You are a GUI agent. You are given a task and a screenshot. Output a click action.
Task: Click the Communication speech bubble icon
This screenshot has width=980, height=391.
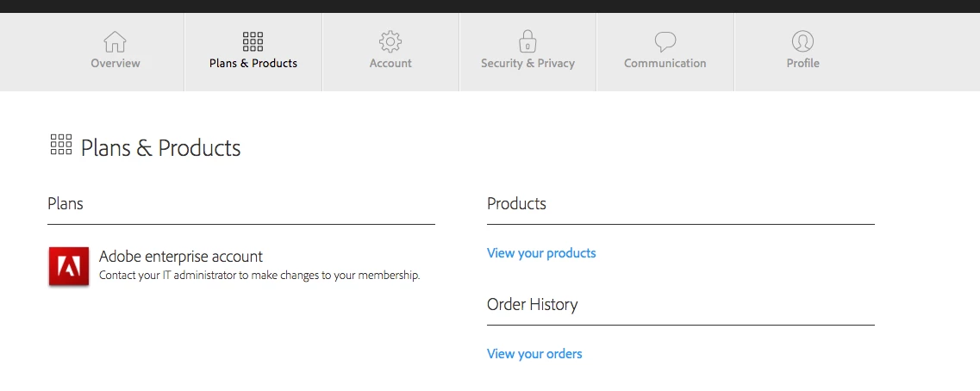[x=665, y=42]
